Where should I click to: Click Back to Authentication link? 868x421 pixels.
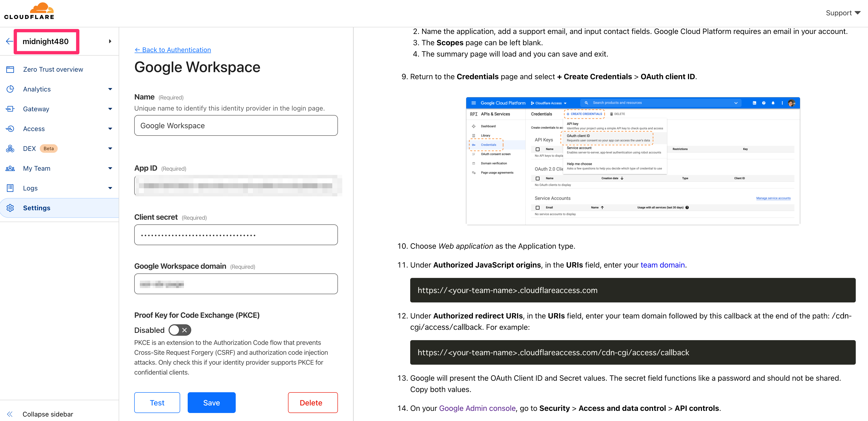(x=173, y=50)
